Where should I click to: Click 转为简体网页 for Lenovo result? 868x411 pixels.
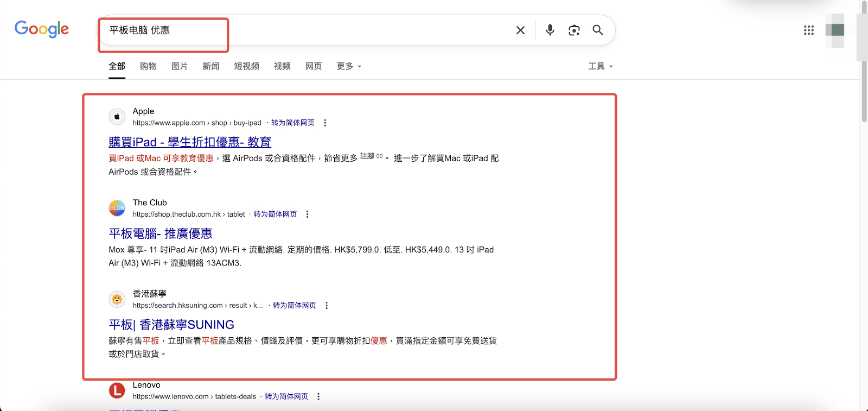click(286, 397)
